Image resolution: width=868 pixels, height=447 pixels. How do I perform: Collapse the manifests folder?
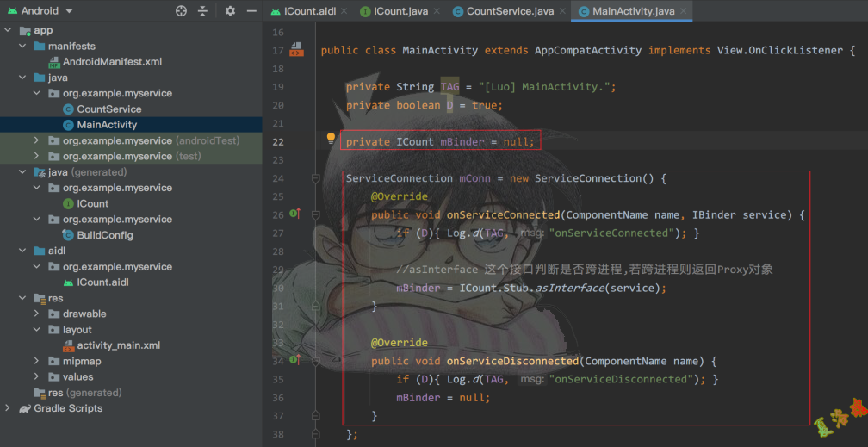pos(22,46)
